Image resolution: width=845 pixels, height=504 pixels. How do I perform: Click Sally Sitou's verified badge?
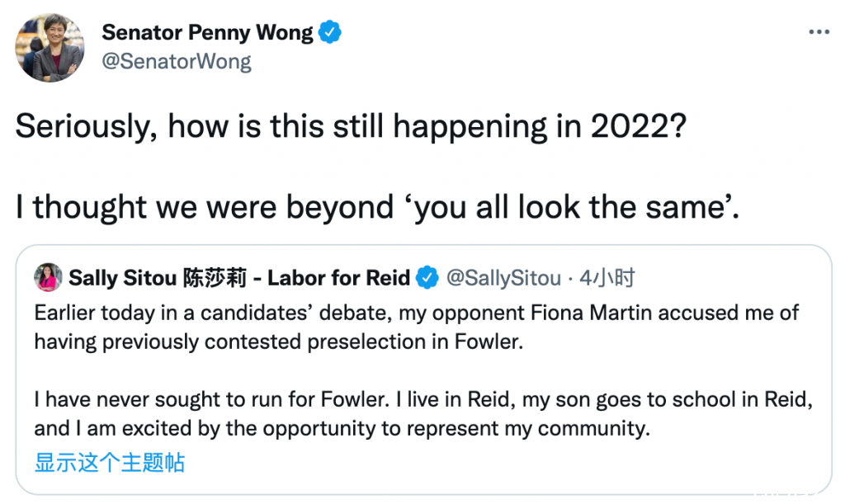click(x=427, y=278)
